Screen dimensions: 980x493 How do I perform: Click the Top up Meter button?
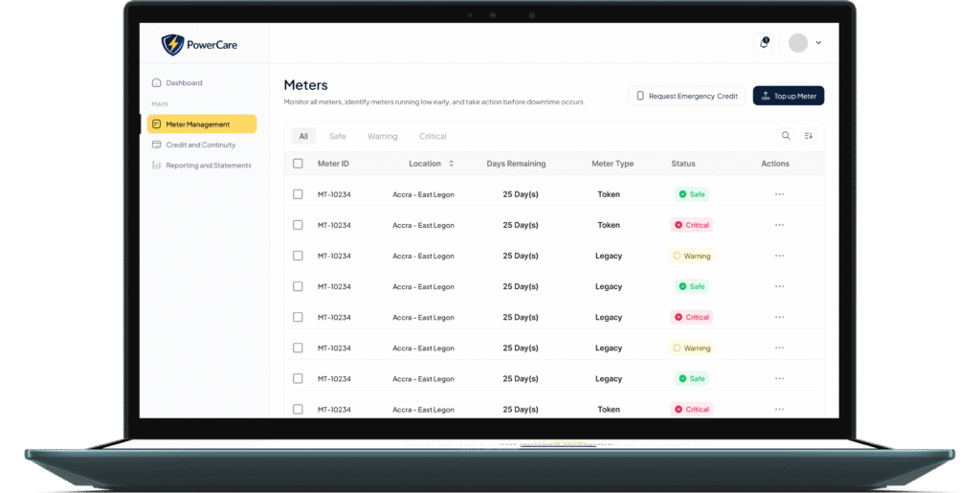tap(788, 96)
